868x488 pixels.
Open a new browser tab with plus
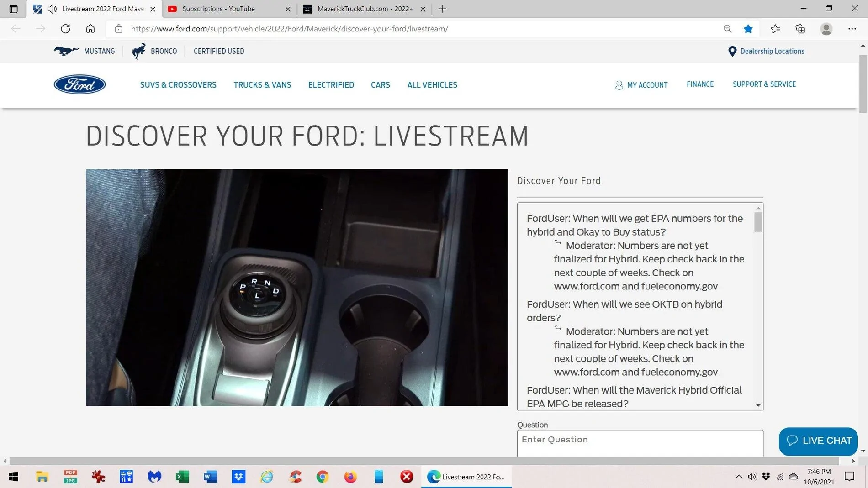[442, 9]
